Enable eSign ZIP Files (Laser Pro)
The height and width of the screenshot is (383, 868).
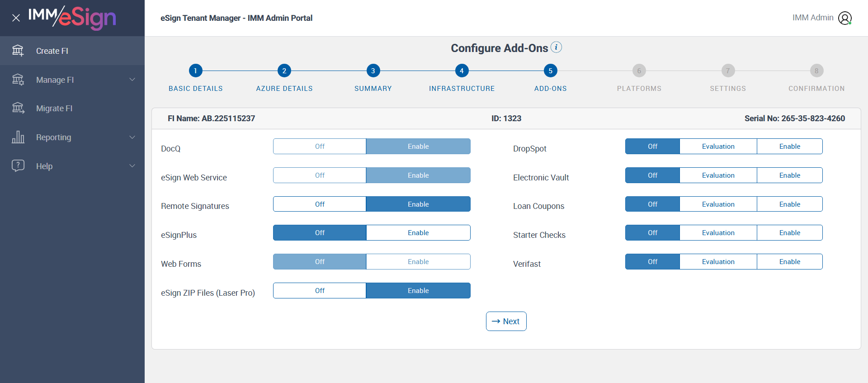point(418,291)
